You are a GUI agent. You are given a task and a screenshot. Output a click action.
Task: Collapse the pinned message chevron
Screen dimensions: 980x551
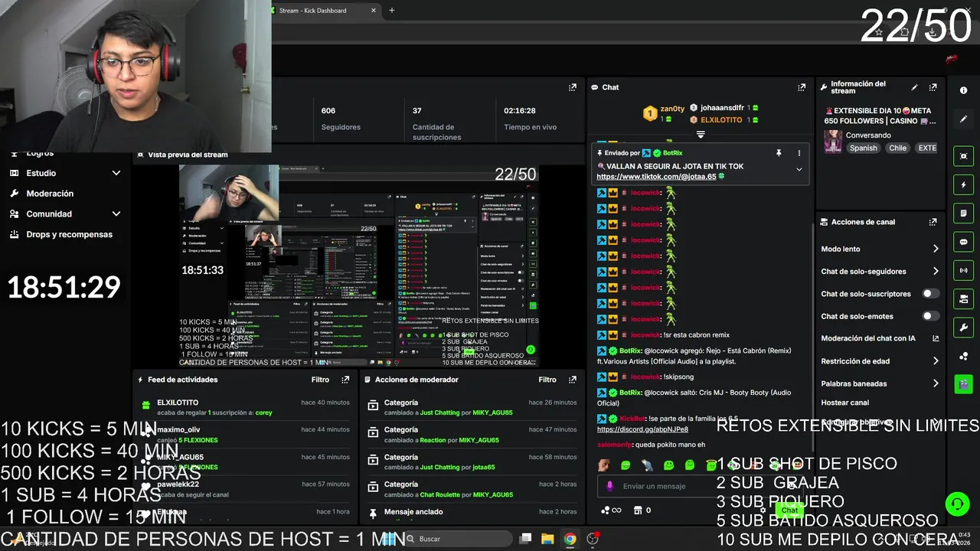click(x=799, y=169)
